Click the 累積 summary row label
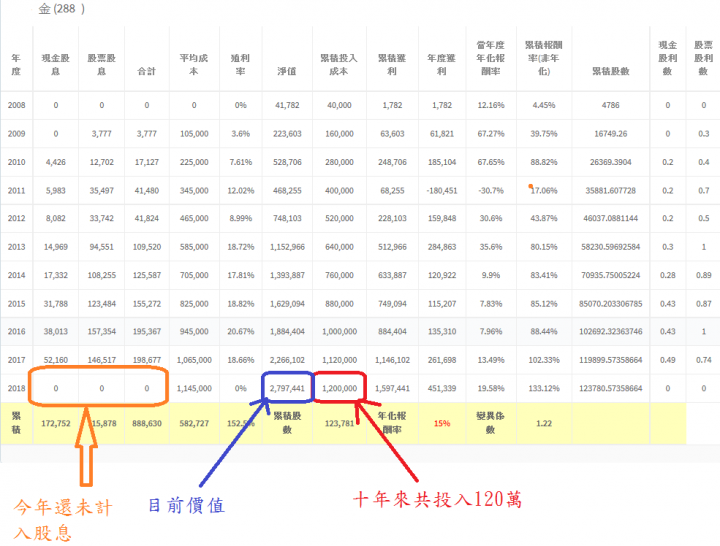 pyautogui.click(x=16, y=423)
